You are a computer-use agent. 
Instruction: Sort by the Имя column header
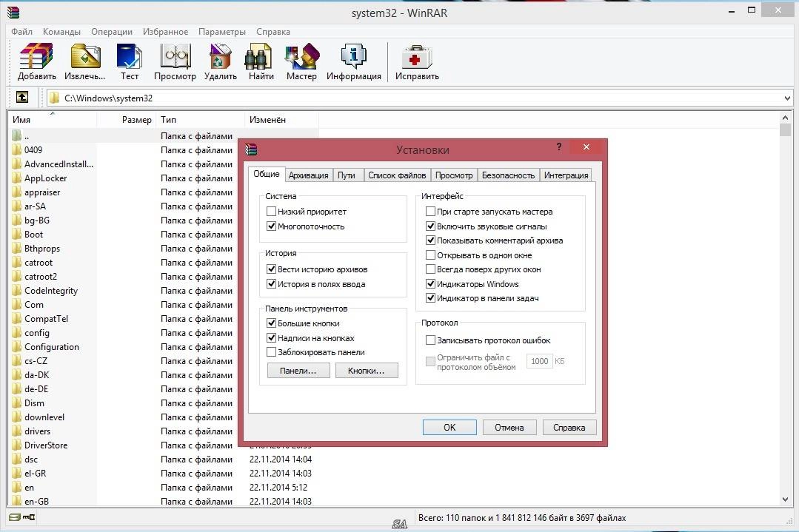click(x=52, y=120)
